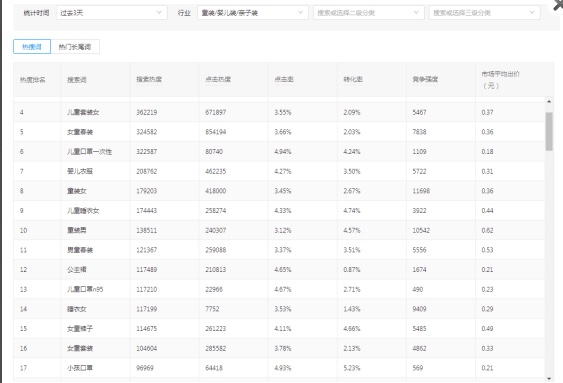563x383 pixels.
Task: Click the 点击热度 column header
Action: (218, 79)
